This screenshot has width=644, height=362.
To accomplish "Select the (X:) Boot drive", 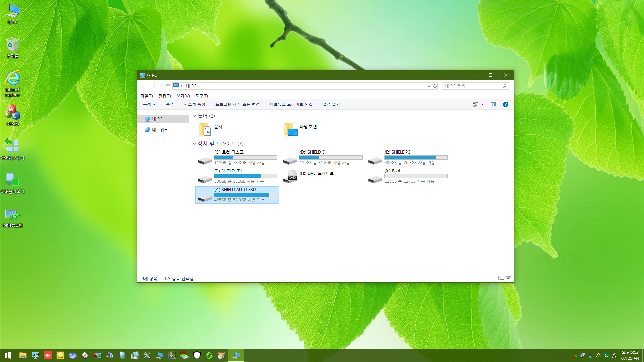I will pyautogui.click(x=408, y=176).
